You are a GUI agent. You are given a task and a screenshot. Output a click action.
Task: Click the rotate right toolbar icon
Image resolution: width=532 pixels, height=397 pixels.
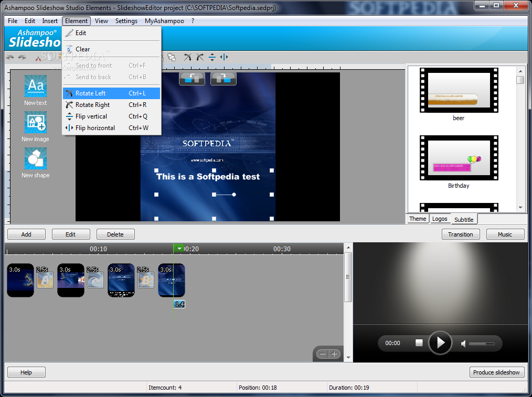click(x=200, y=57)
